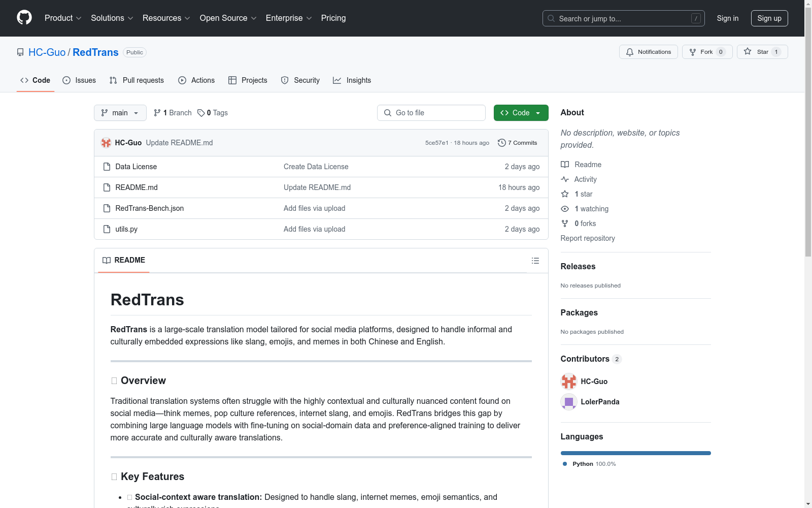This screenshot has width=812, height=508.
Task: Focus the Search or jump to field
Action: coord(624,18)
